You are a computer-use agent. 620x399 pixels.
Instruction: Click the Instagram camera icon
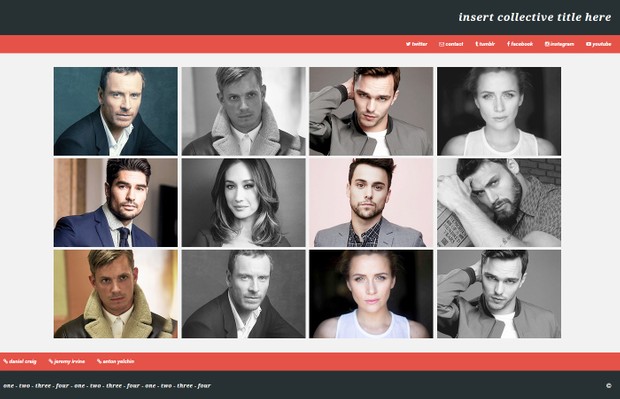pos(547,44)
